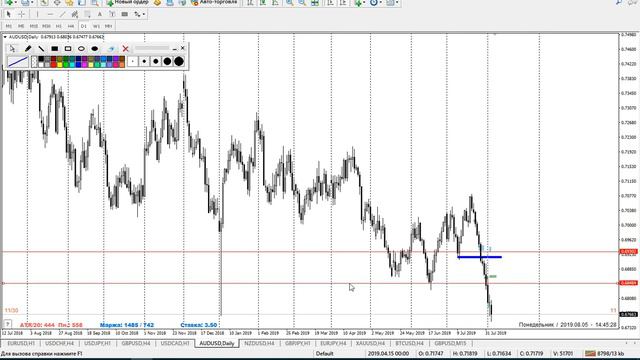
Task: Switch to M1 timeframe
Action: tap(9, 26)
